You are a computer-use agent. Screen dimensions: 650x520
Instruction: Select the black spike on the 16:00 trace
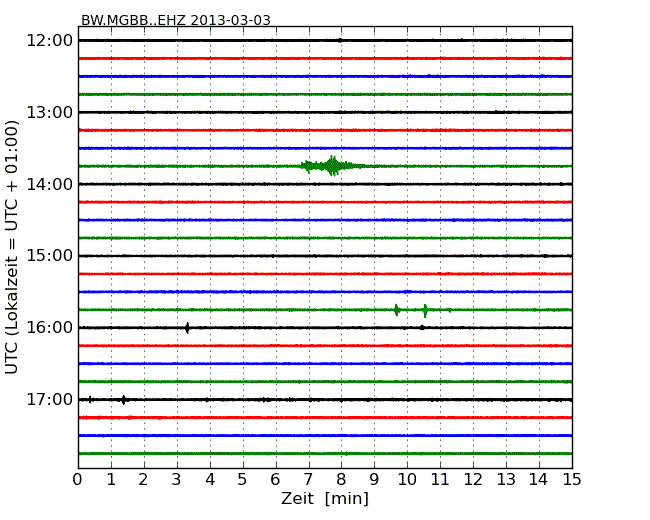pos(187,328)
